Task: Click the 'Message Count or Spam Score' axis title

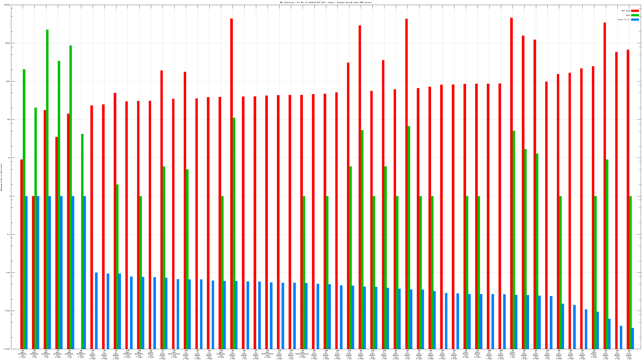Action: click(x=1, y=177)
